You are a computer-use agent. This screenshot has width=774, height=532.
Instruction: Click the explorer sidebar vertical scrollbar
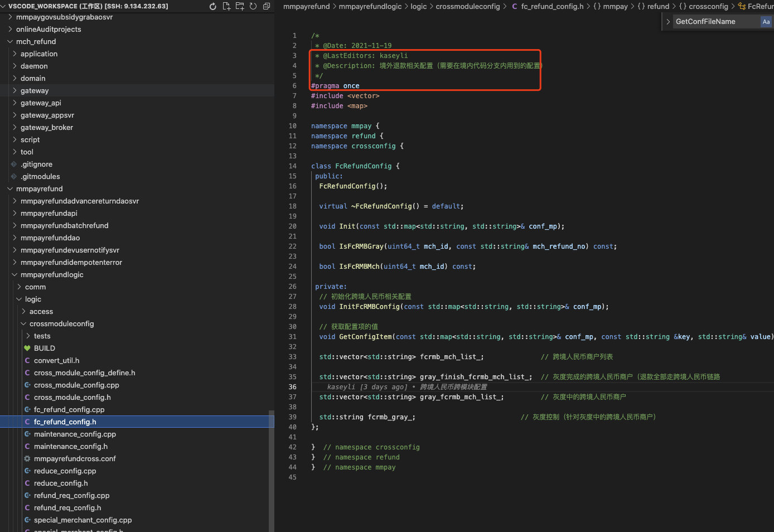pyautogui.click(x=271, y=471)
